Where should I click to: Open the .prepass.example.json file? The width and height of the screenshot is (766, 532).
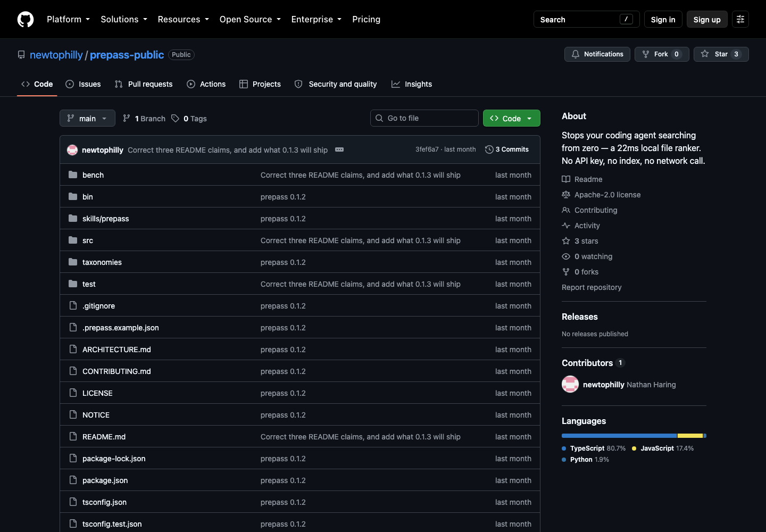tap(121, 328)
